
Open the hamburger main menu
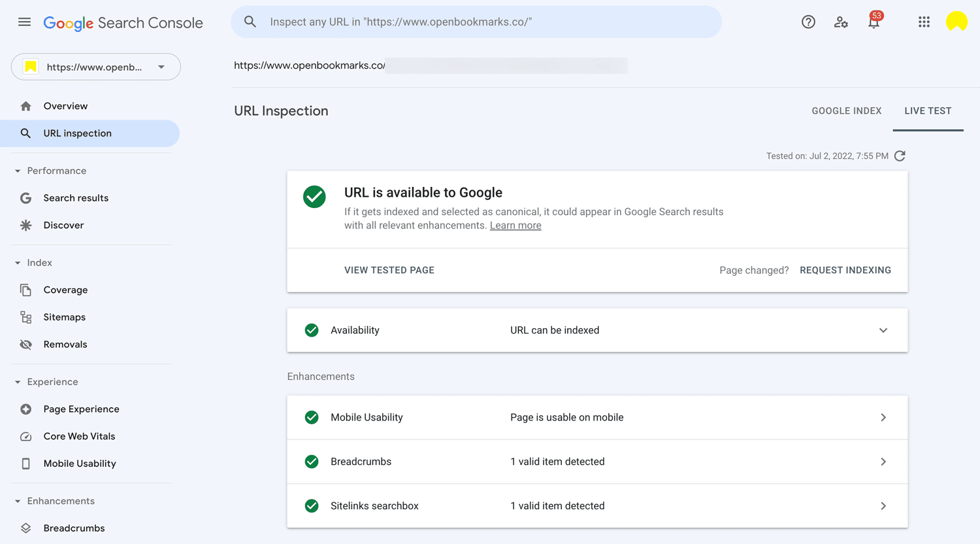24,22
